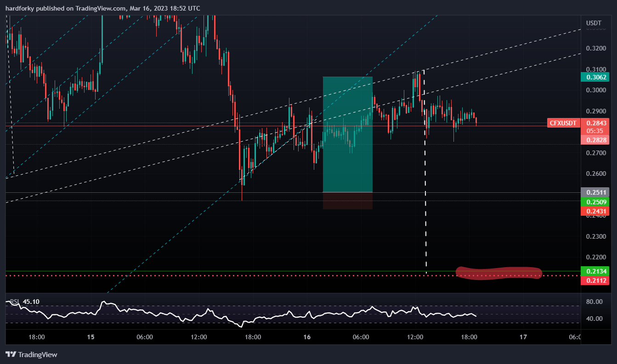617x364 pixels.
Task: Select the red stop-loss zone below the position
Action: point(347,201)
